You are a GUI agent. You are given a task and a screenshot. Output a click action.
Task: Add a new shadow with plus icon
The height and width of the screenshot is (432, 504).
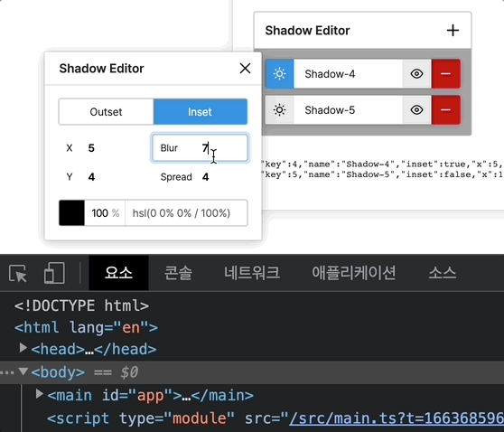coord(453,31)
